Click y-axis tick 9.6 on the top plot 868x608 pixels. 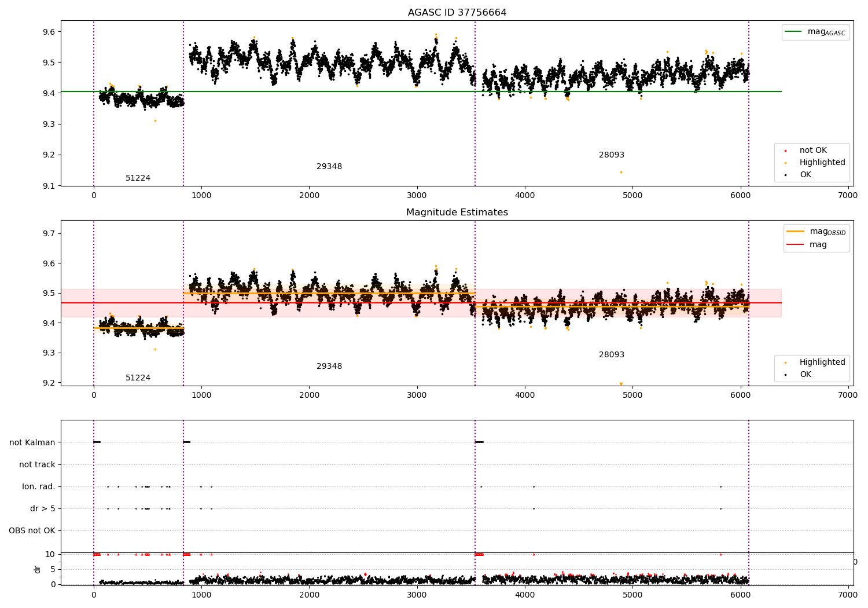point(49,32)
